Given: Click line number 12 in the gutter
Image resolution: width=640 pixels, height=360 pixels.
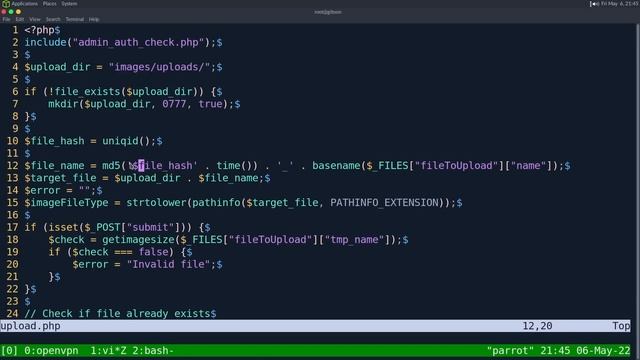Looking at the screenshot, I should pos(13,165).
